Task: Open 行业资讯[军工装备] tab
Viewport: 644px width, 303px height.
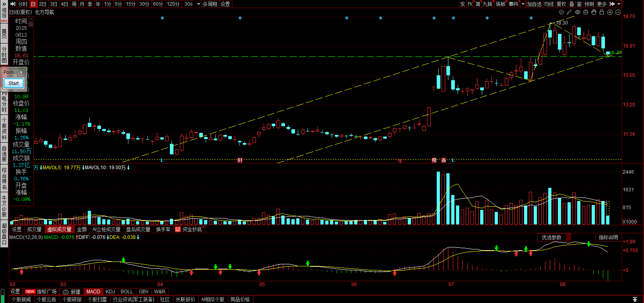Action: (x=133, y=299)
